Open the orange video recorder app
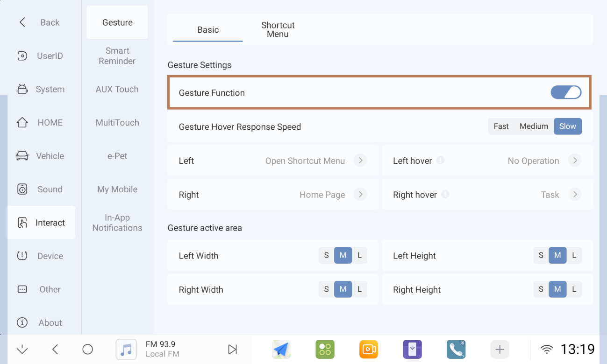 pyautogui.click(x=369, y=349)
